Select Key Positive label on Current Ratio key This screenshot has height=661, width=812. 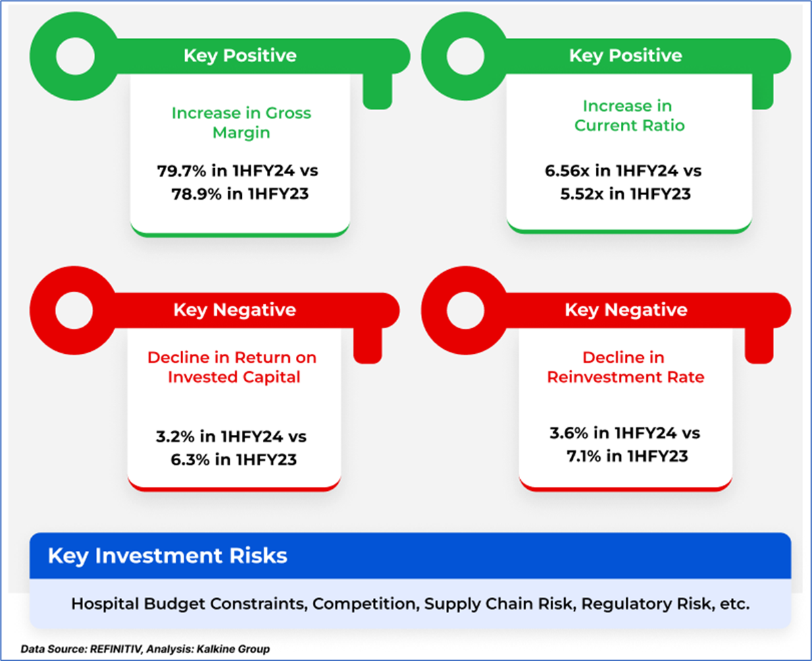626,55
